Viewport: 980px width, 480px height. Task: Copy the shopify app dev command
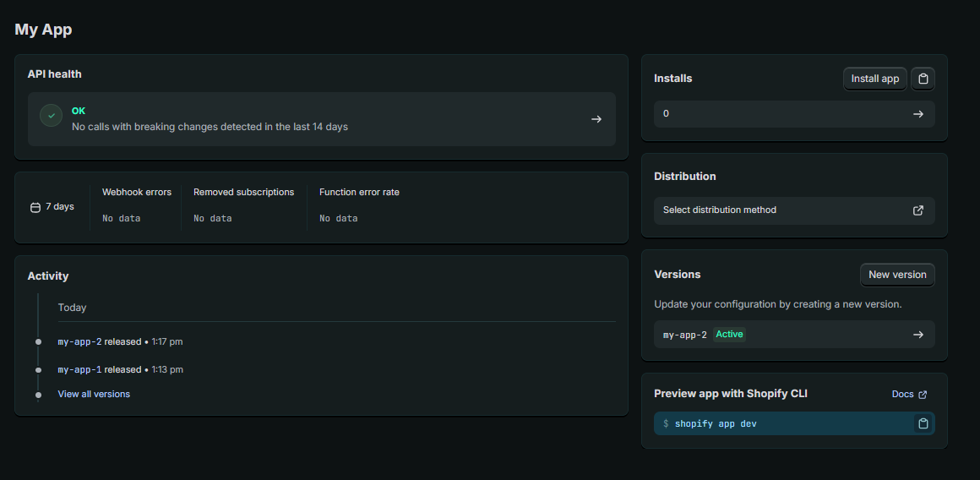923,423
